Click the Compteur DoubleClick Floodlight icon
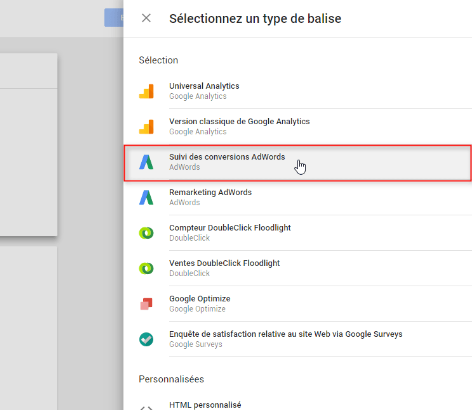The image size is (475, 411). [x=146, y=233]
